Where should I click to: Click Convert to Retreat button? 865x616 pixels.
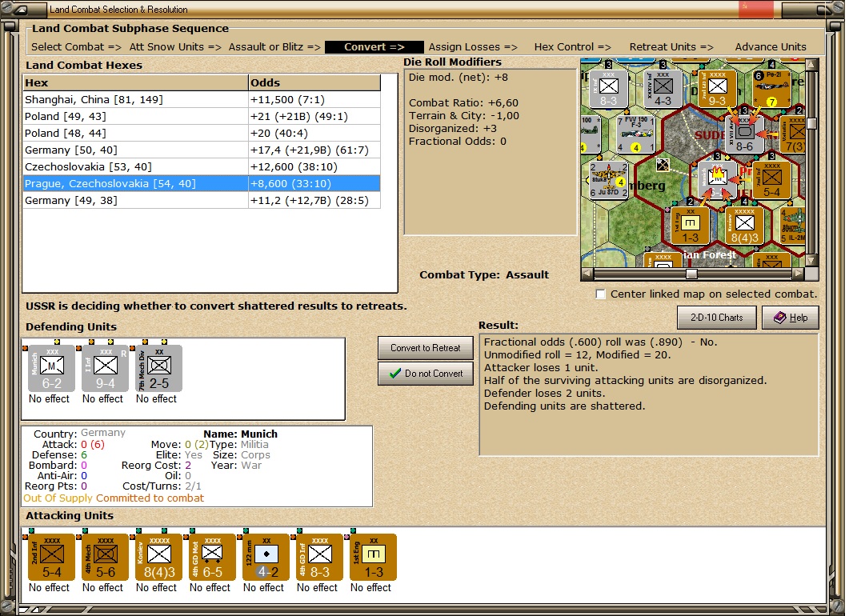click(x=426, y=348)
